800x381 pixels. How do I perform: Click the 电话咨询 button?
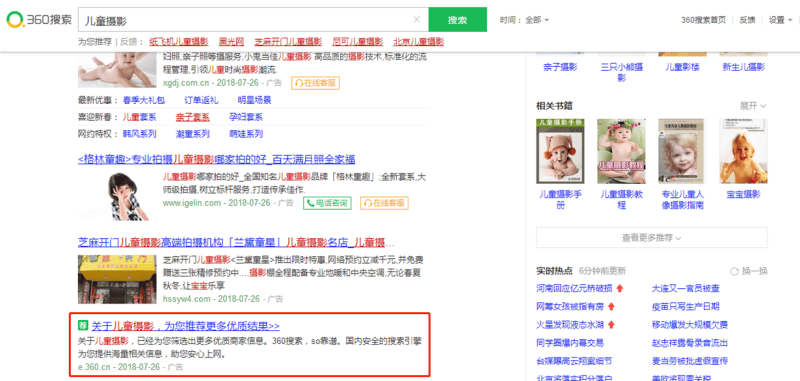tap(328, 203)
